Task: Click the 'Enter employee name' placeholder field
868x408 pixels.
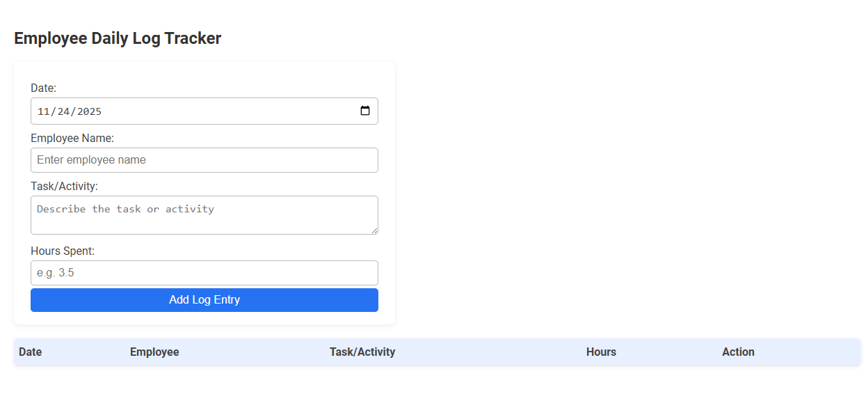Action: (204, 159)
